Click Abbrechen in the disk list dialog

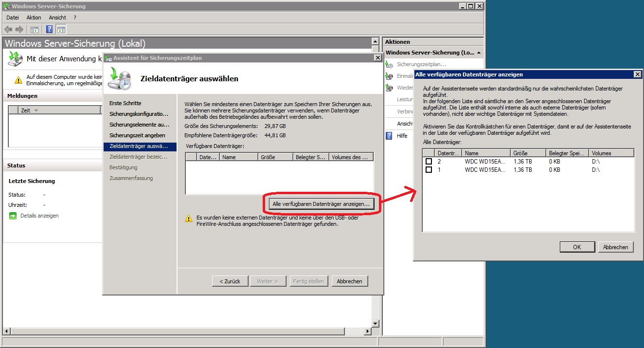click(x=616, y=247)
